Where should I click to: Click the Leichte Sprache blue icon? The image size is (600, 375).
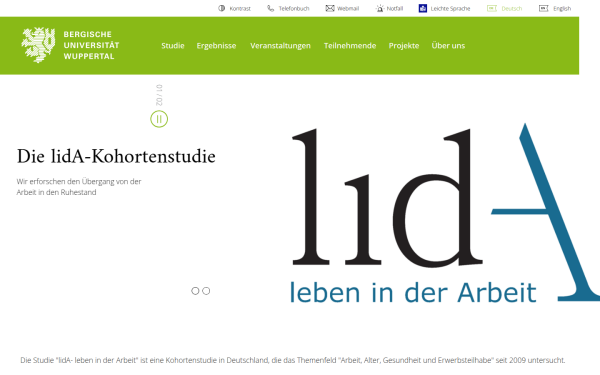click(423, 8)
